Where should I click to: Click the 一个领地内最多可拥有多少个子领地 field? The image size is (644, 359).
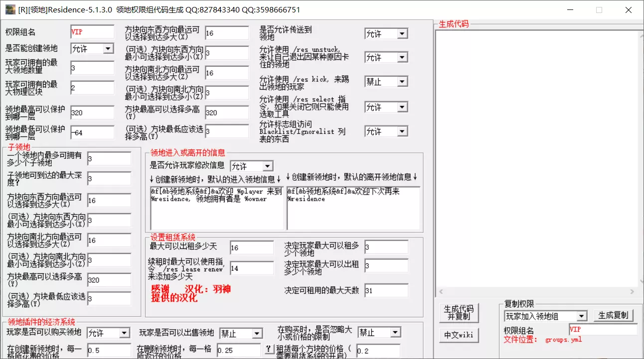109,159
